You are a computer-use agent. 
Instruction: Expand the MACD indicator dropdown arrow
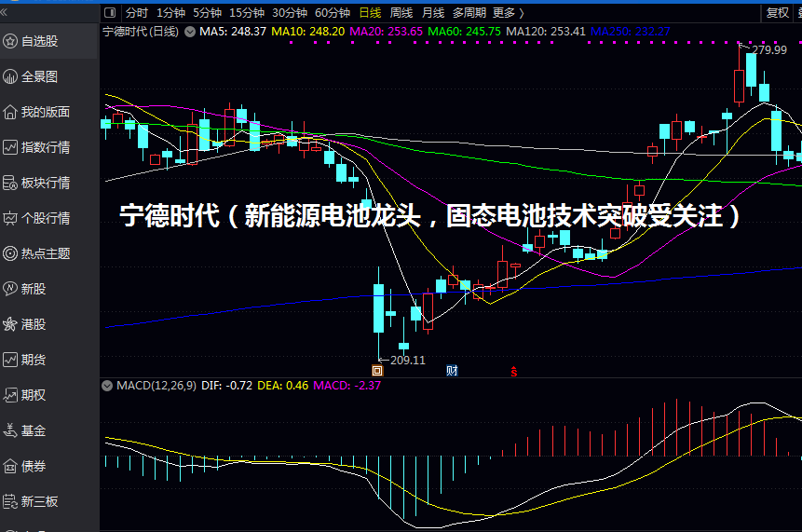point(107,386)
